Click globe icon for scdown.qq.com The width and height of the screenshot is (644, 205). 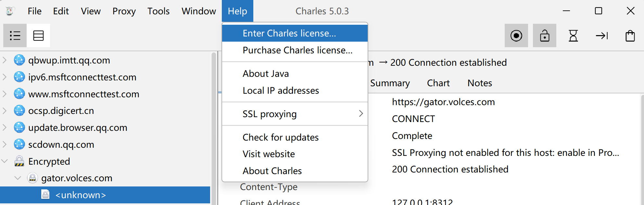coord(19,144)
